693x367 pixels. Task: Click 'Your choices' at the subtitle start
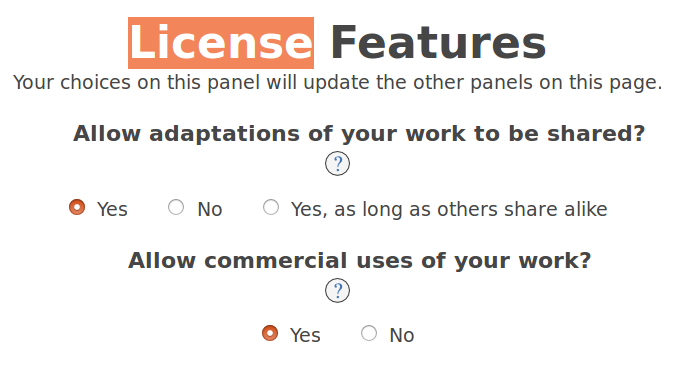tap(72, 83)
